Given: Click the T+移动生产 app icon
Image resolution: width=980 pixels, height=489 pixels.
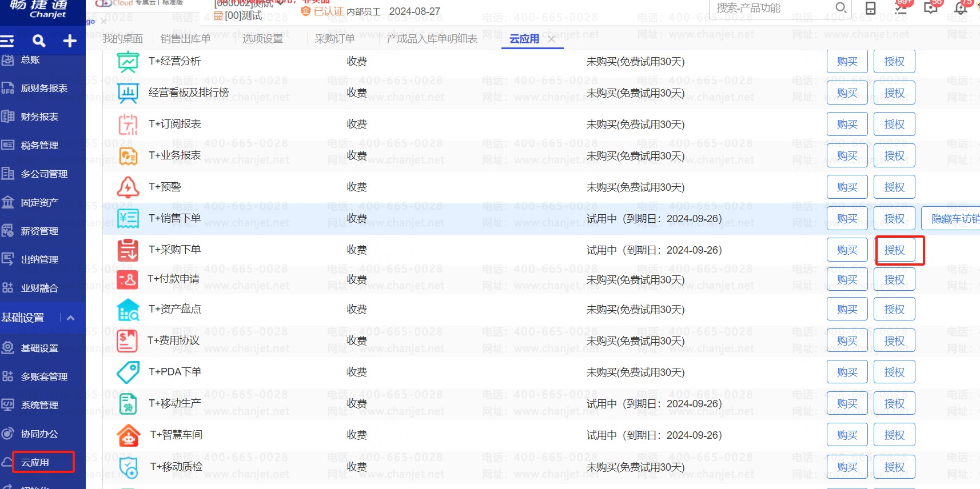Looking at the screenshot, I should pos(128,404).
